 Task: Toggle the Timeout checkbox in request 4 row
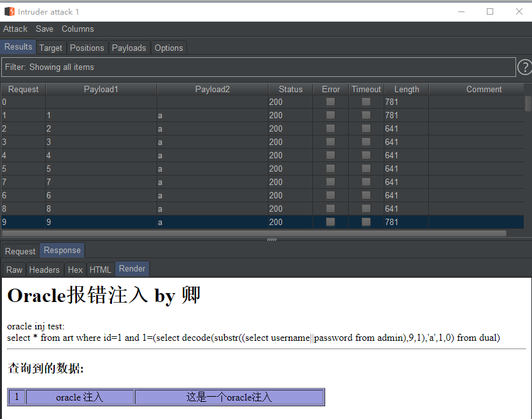[x=366, y=155]
